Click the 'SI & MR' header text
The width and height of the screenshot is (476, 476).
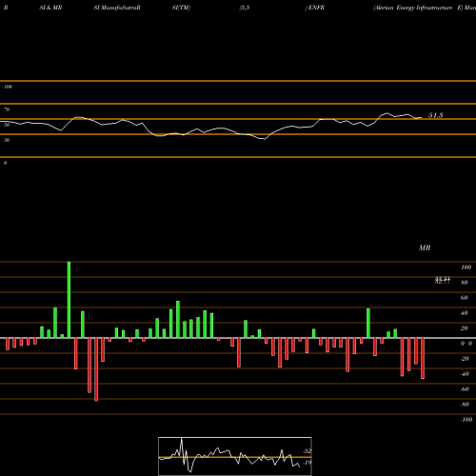click(x=50, y=8)
